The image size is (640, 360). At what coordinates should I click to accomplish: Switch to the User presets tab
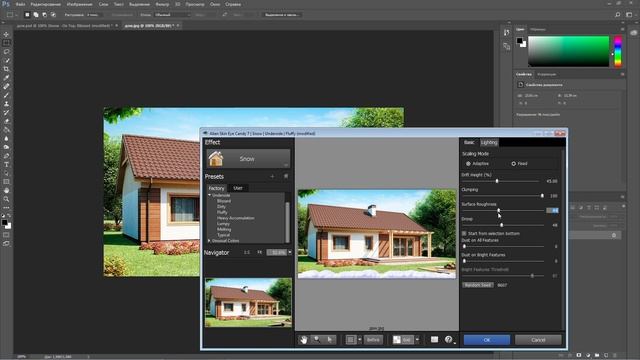(238, 188)
